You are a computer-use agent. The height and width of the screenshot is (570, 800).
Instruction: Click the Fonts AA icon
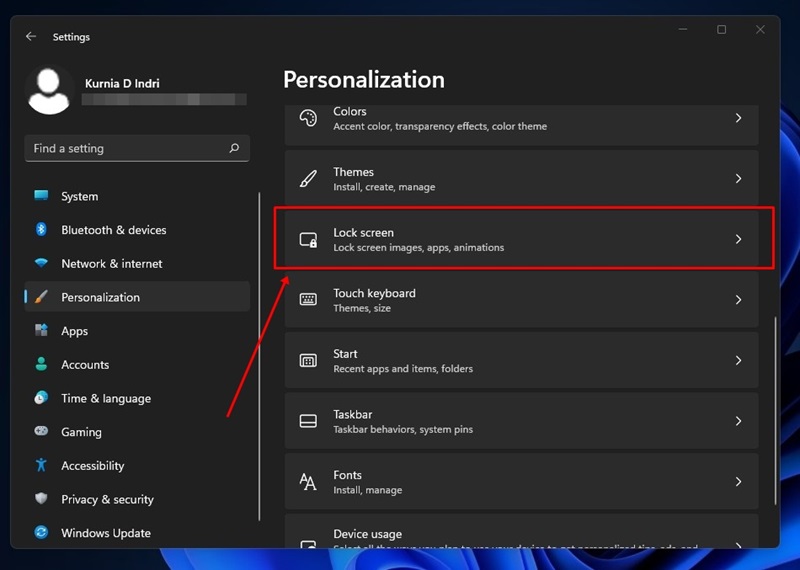(308, 481)
